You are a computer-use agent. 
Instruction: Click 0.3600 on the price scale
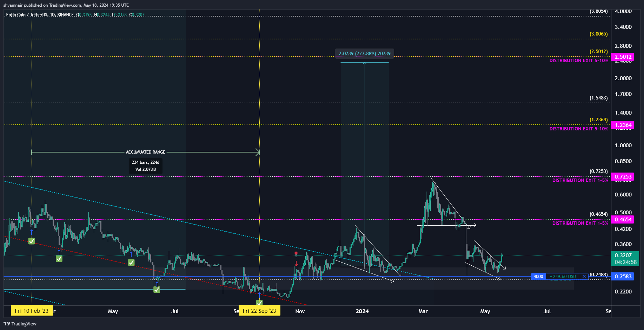(623, 244)
